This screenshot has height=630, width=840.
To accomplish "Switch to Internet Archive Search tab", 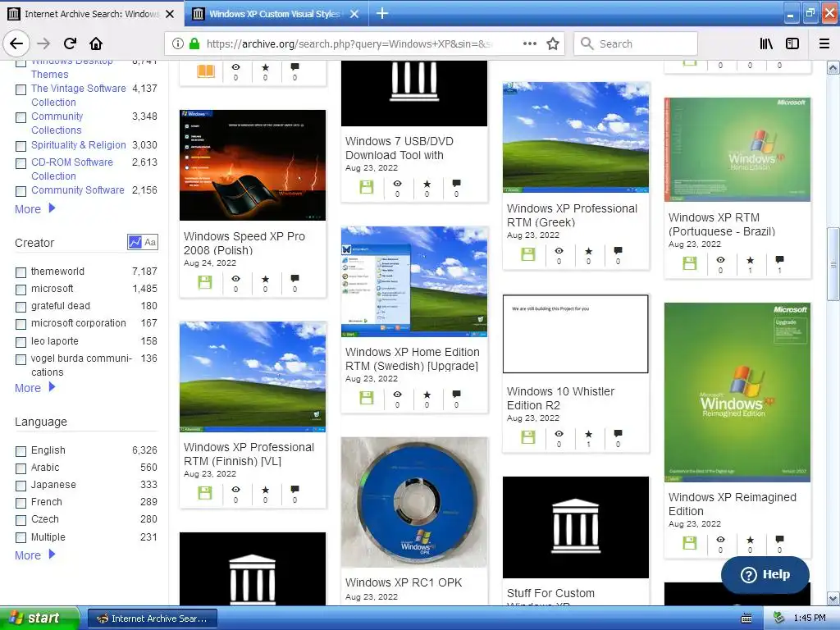I will [92, 14].
